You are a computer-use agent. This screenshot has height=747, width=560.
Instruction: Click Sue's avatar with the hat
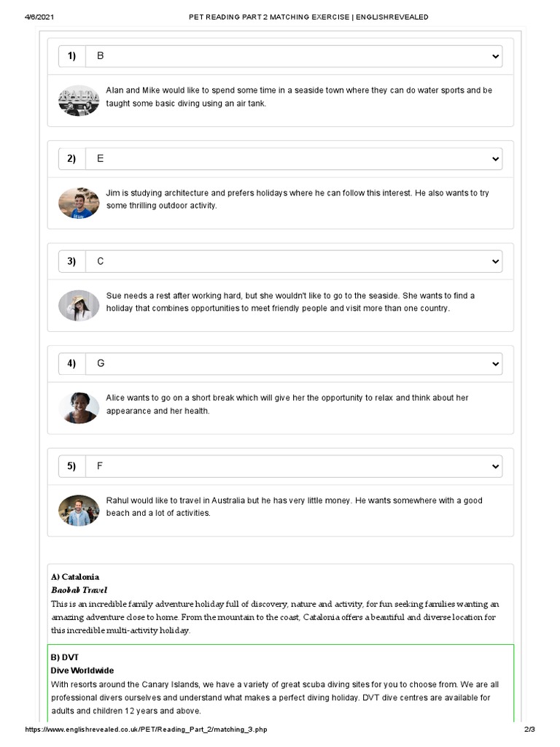(79, 305)
